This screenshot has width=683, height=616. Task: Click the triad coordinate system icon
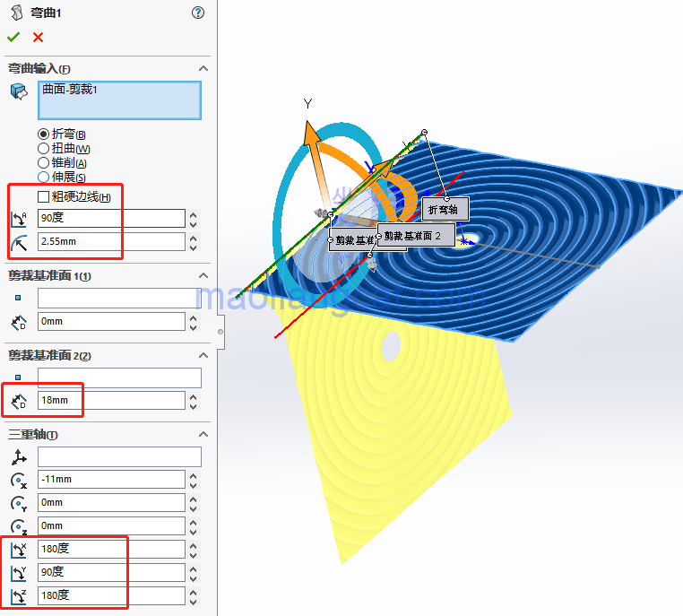point(19,457)
